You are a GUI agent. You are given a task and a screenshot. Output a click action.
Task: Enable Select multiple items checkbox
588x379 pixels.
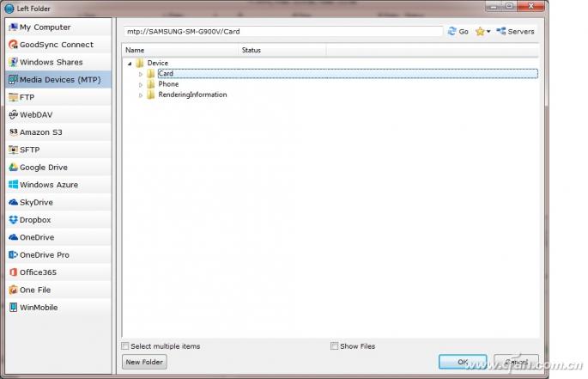click(125, 346)
